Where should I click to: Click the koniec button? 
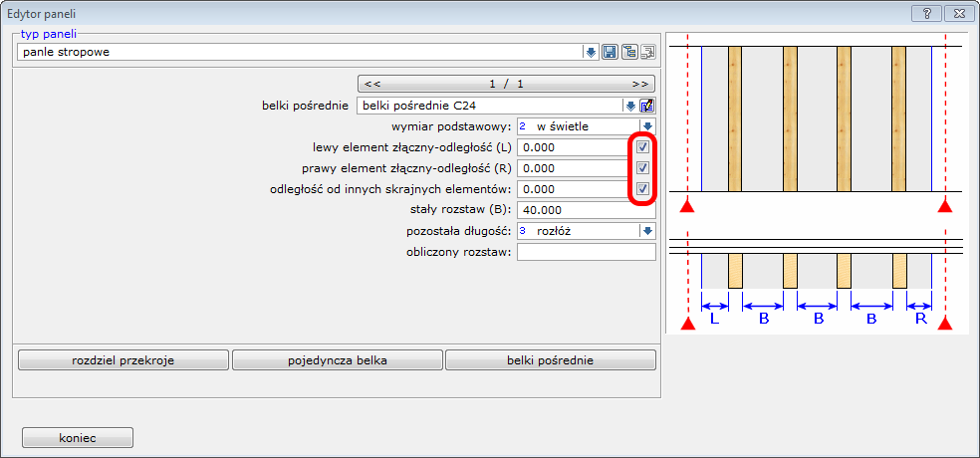78,437
